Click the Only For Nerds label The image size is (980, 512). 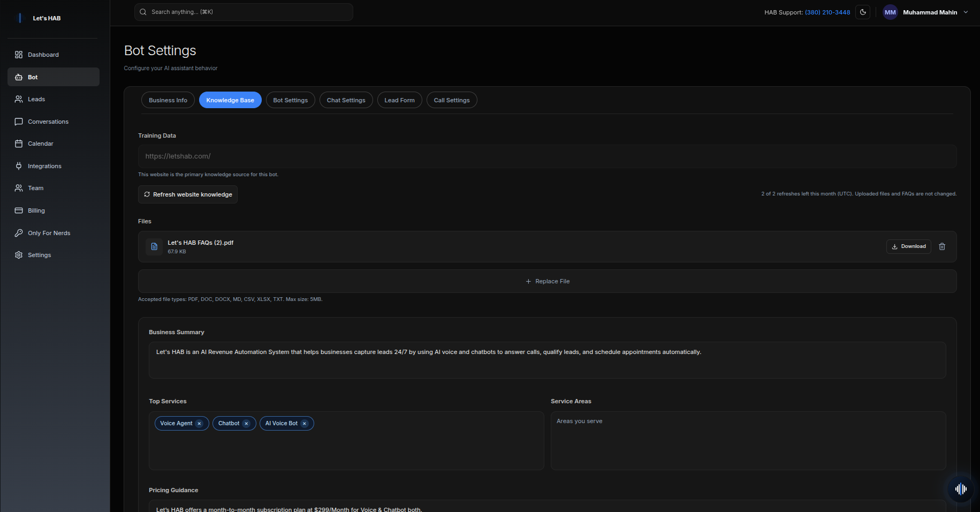coord(49,233)
